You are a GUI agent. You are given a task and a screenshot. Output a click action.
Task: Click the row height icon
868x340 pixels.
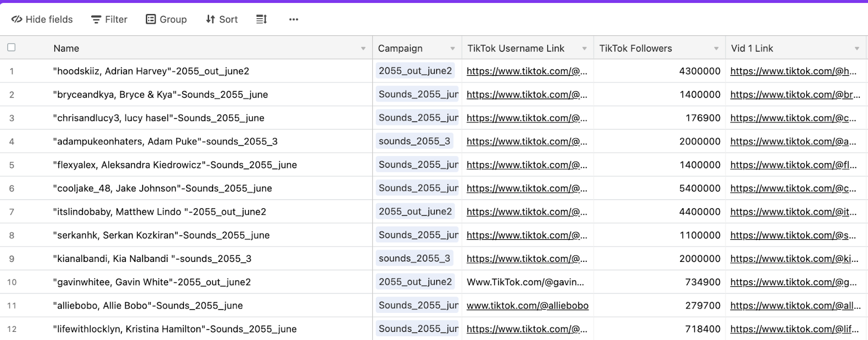pyautogui.click(x=261, y=20)
